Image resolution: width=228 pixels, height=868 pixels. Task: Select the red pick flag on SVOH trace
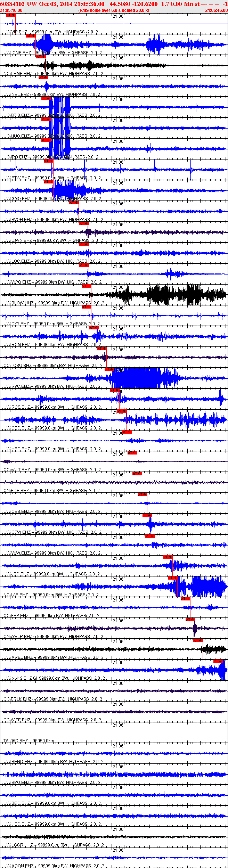(x=74, y=203)
